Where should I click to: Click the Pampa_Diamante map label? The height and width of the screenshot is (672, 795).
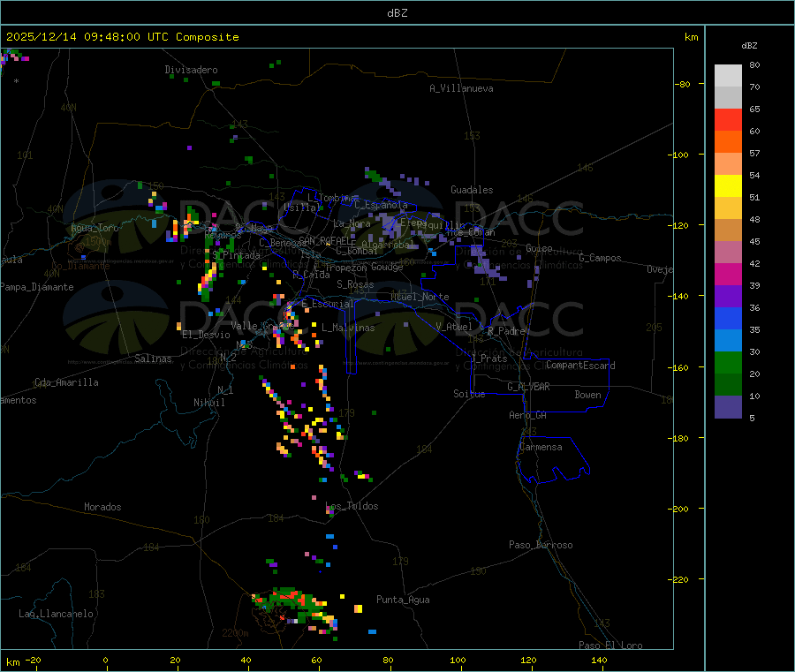click(36, 287)
